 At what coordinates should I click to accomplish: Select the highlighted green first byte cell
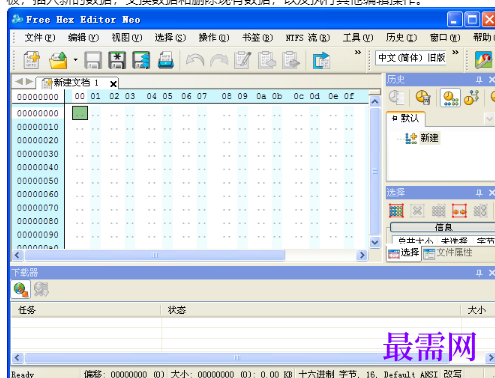pyautogui.click(x=80, y=113)
